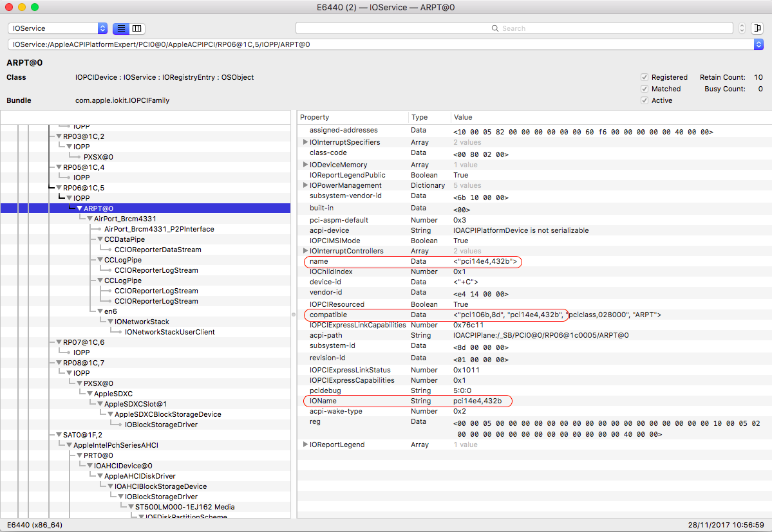This screenshot has width=772, height=532.
Task: Toggle the Active checkbox
Action: pos(644,100)
